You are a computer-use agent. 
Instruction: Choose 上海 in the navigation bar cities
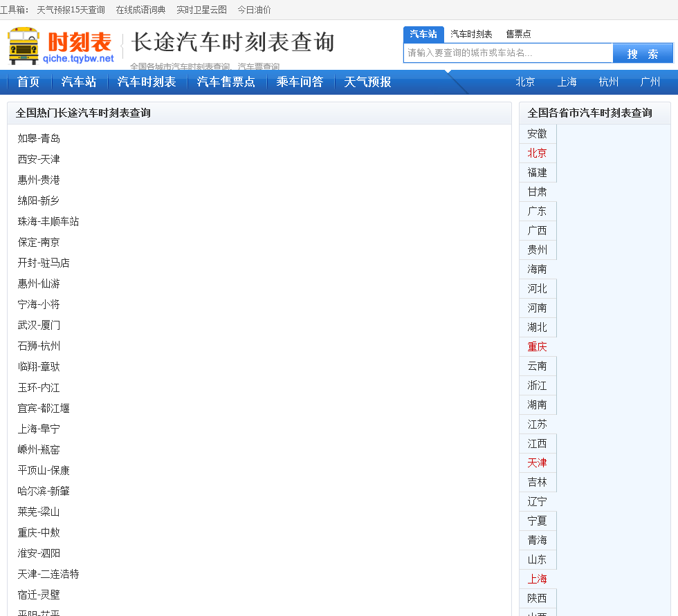tap(567, 82)
